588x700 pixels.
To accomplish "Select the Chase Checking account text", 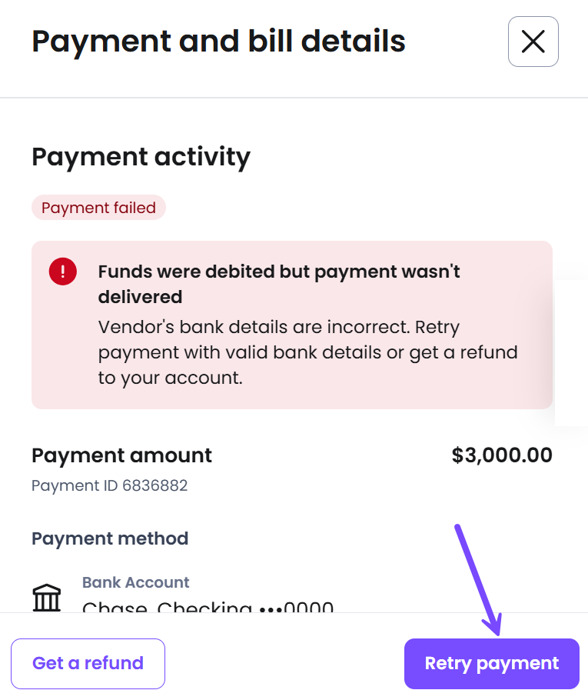I will click(x=208, y=608).
